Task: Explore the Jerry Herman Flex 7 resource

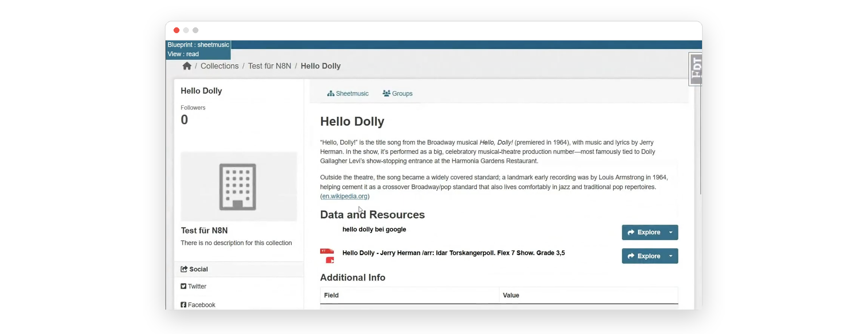Action: (x=644, y=256)
